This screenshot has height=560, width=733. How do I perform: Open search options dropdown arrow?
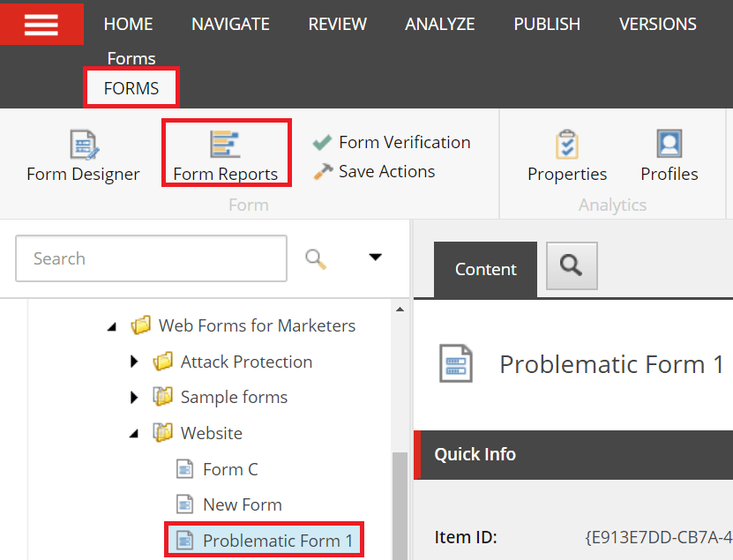[376, 258]
